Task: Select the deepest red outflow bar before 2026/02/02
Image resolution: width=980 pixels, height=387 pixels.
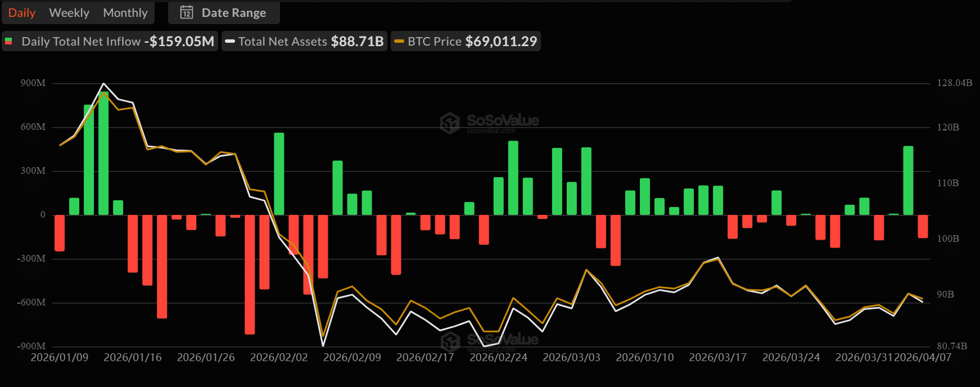Action: click(250, 274)
